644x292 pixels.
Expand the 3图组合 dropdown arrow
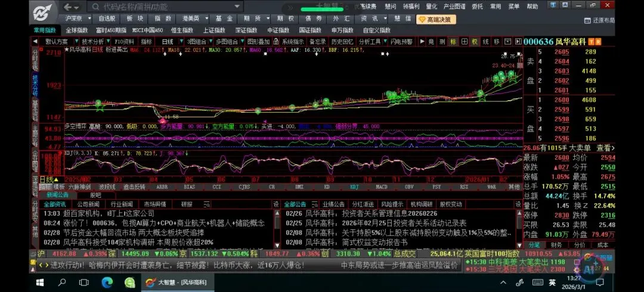210,42
